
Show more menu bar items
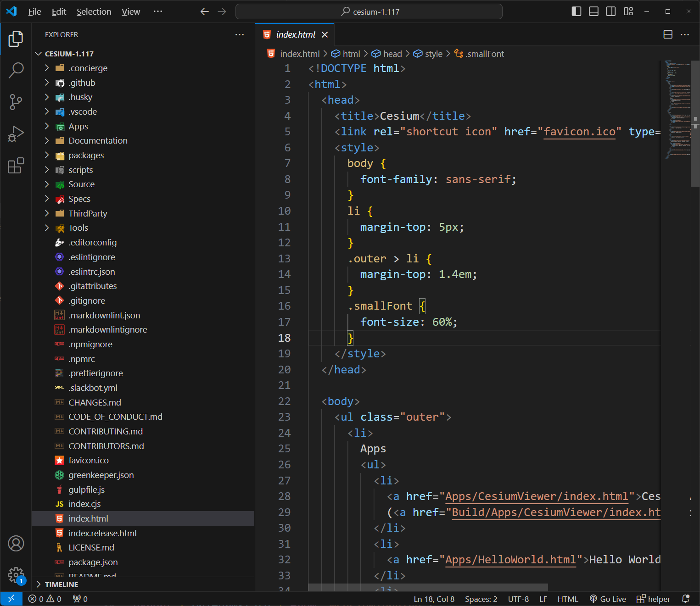(158, 11)
